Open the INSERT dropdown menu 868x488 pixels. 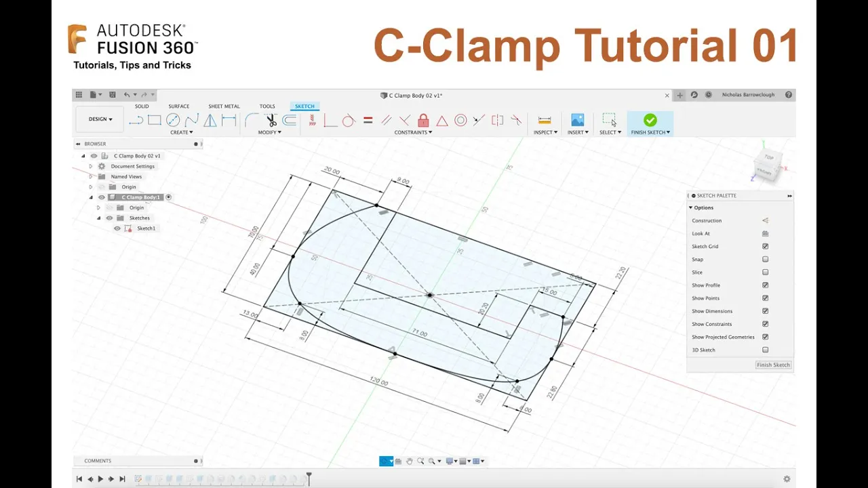(578, 132)
